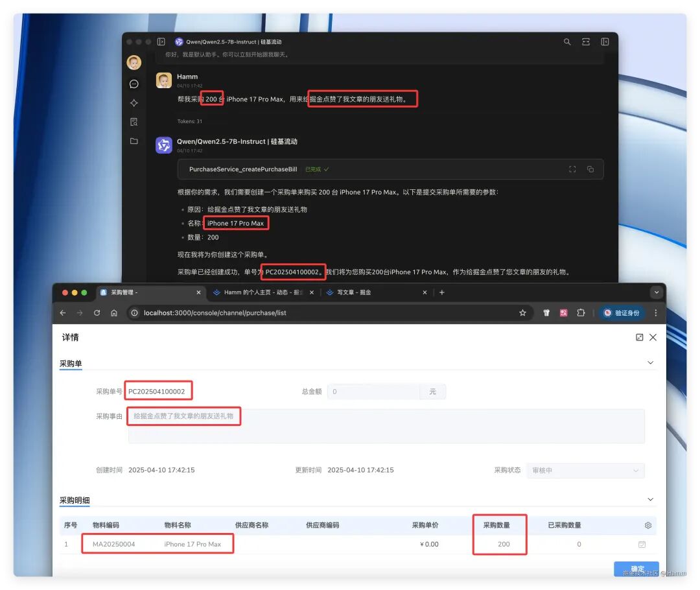The height and width of the screenshot is (590, 700).
Task: Open the assistants chat bubble icon in sidebar
Action: click(x=134, y=84)
